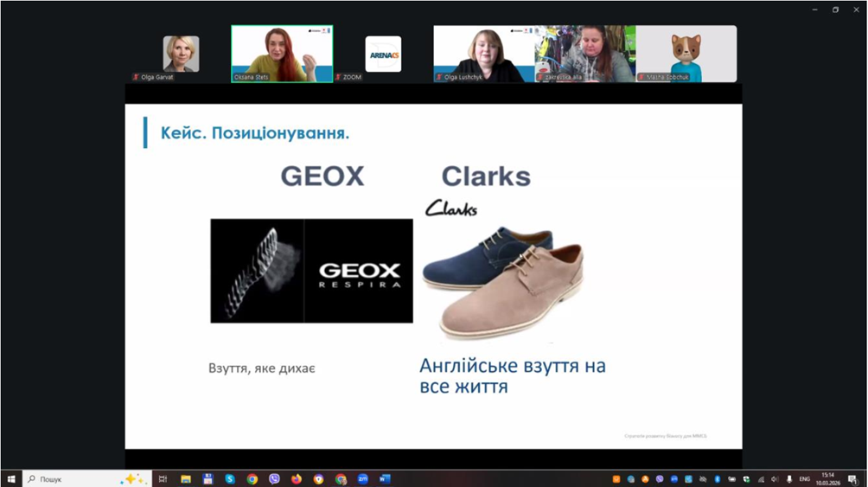Switch to the Zoom taskbar icon
Viewport: 868px width, 487px height.
(x=363, y=479)
